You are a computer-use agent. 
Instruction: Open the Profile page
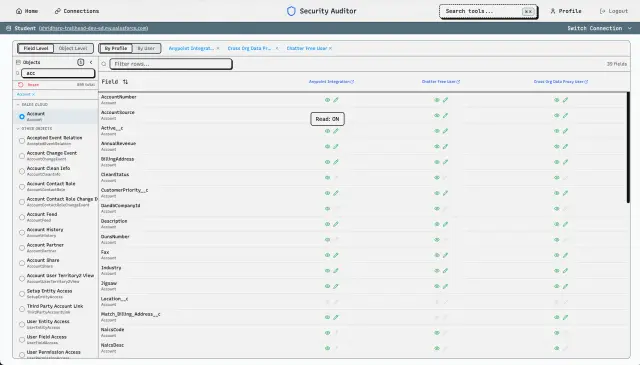tap(566, 11)
